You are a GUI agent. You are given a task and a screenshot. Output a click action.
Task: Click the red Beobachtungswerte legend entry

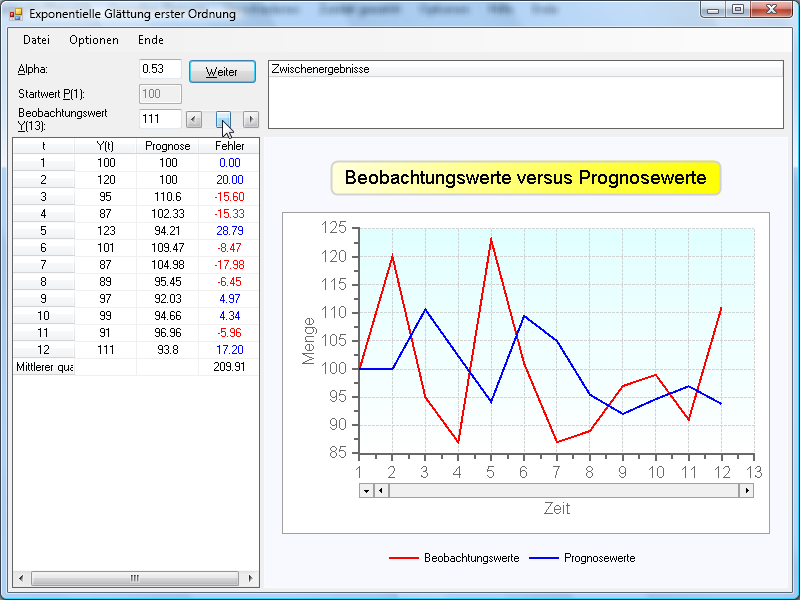(x=455, y=558)
